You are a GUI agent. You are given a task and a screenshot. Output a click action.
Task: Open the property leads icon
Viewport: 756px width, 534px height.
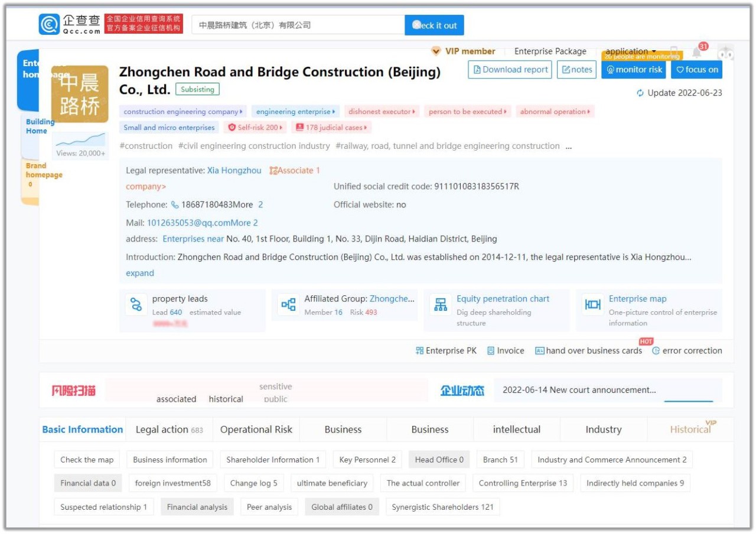(136, 305)
